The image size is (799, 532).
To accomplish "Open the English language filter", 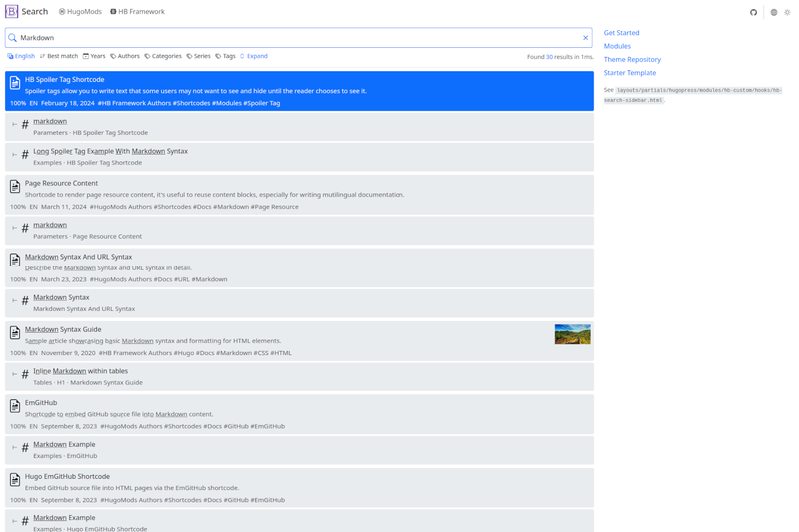I will (x=21, y=56).
